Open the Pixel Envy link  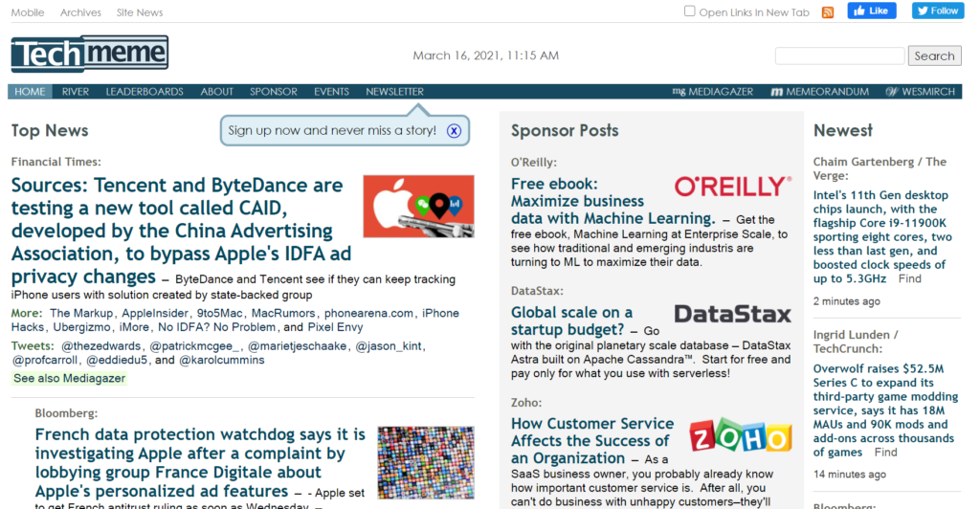(x=335, y=327)
